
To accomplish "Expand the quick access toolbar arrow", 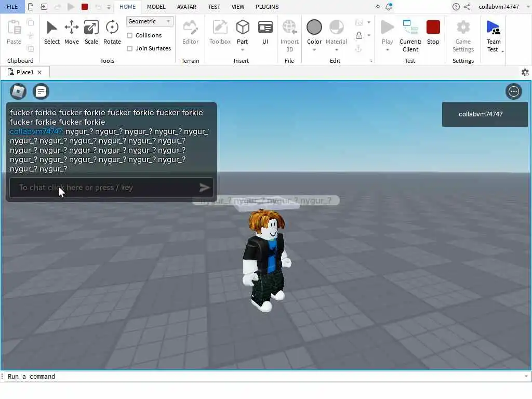I will click(x=109, y=7).
